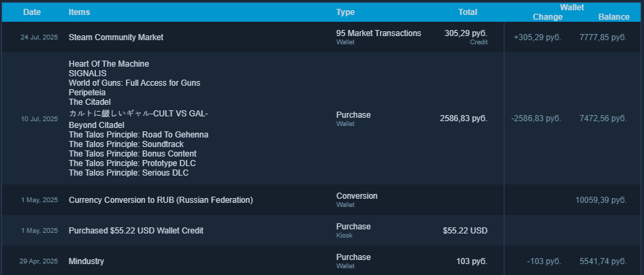The image size is (644, 275).
Task: Select The Citadel item line
Action: click(90, 102)
